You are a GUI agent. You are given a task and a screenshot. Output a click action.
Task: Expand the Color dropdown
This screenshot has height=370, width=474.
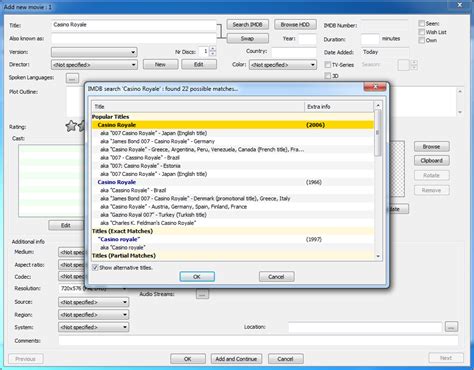[283, 65]
